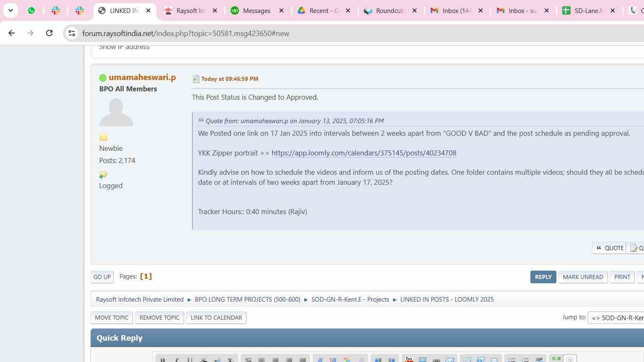Switch to the SD-Lane spreadsheet tab
644x362 pixels.
pyautogui.click(x=584, y=11)
